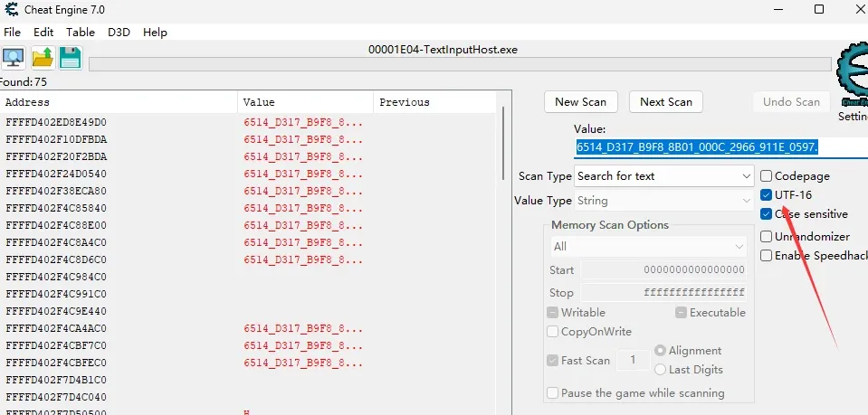This screenshot has width=868, height=415.
Task: Select address FFFFD402F20F2BDA
Action: click(x=56, y=156)
